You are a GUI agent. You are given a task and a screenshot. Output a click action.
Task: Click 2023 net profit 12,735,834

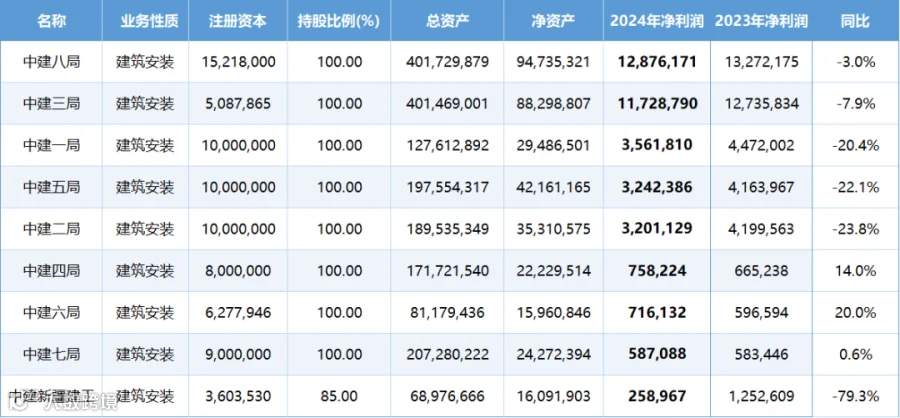(762, 103)
